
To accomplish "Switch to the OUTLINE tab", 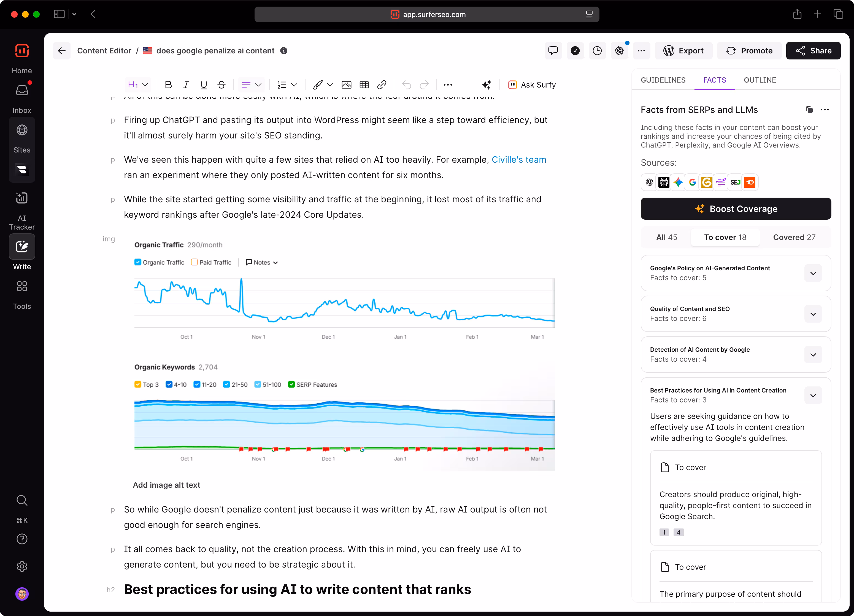I will pyautogui.click(x=760, y=80).
